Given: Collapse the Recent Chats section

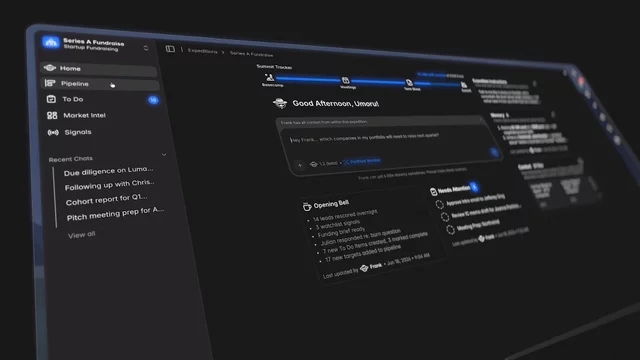Looking at the screenshot, I should 164,155.
